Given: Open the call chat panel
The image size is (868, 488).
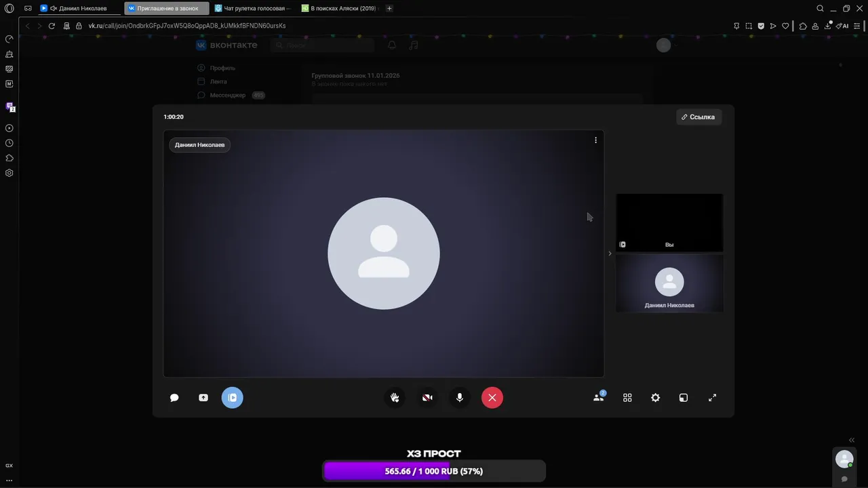Looking at the screenshot, I should [x=174, y=398].
